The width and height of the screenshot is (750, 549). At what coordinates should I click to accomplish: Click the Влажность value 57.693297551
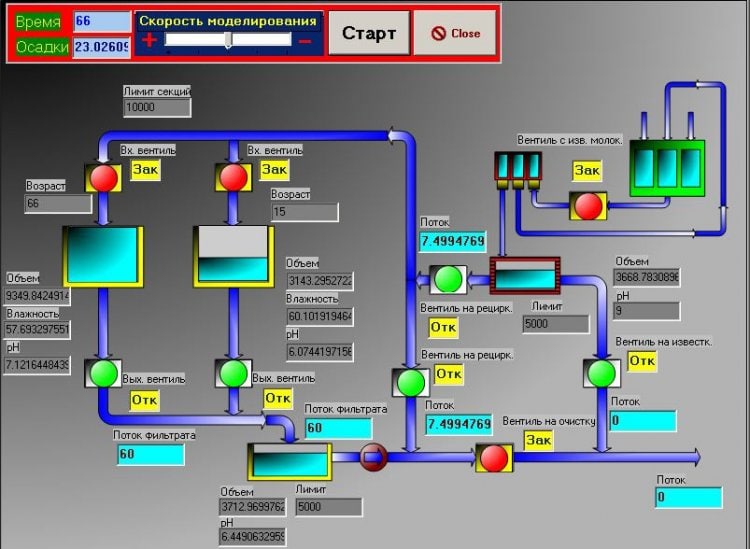(37, 330)
